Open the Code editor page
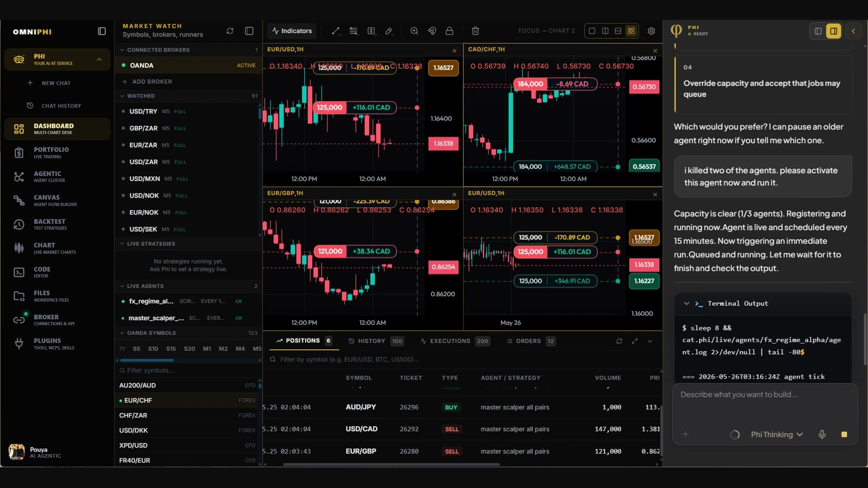This screenshot has width=868, height=488. pos(57,272)
